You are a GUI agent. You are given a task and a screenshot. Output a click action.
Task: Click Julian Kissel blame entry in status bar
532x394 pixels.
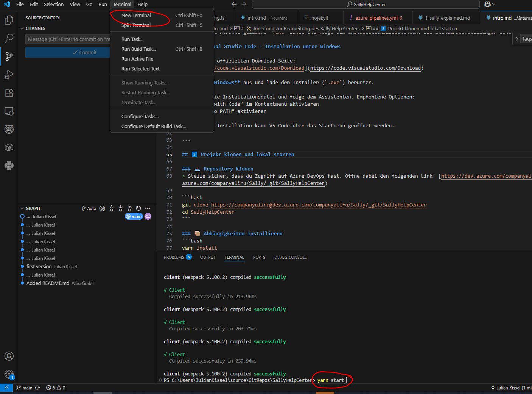click(511, 388)
